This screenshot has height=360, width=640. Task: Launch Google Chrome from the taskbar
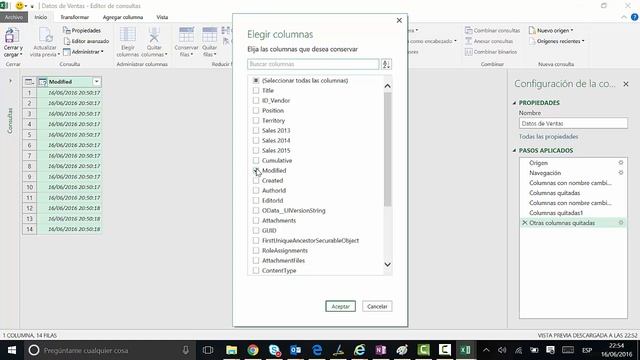point(253,350)
